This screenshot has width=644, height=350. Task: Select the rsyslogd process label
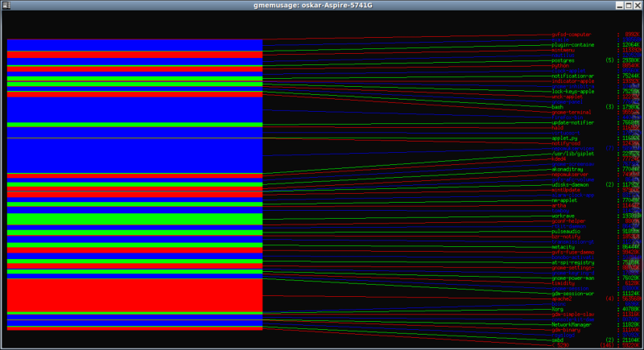[x=563, y=336]
